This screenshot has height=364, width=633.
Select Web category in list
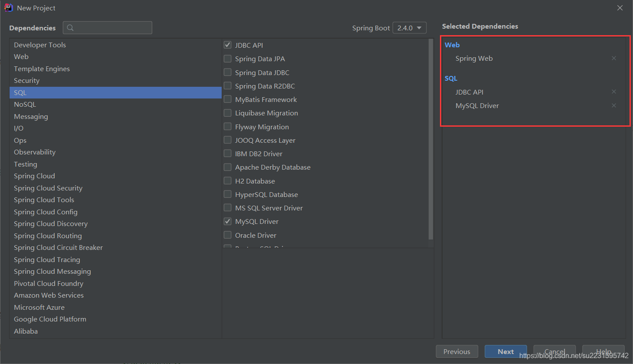tap(115, 56)
